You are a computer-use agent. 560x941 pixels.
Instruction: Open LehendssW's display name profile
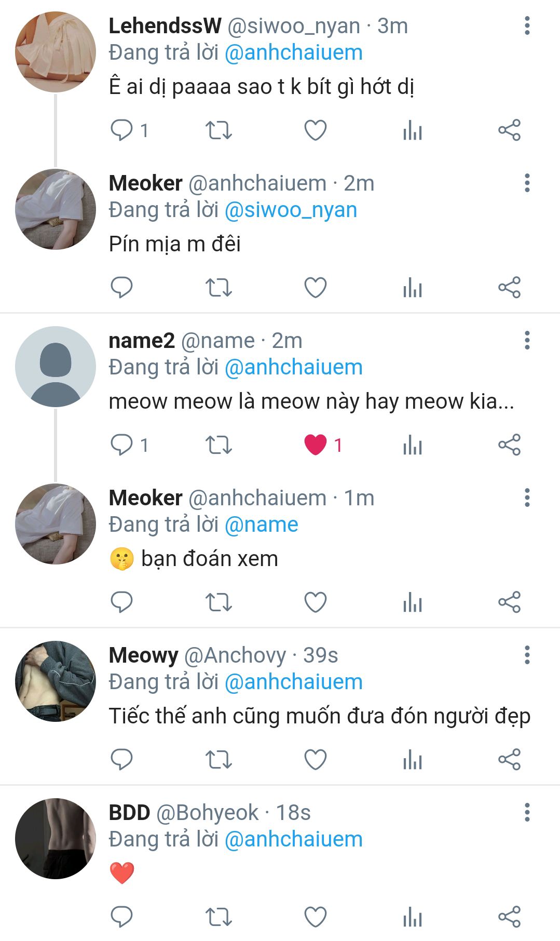click(165, 25)
